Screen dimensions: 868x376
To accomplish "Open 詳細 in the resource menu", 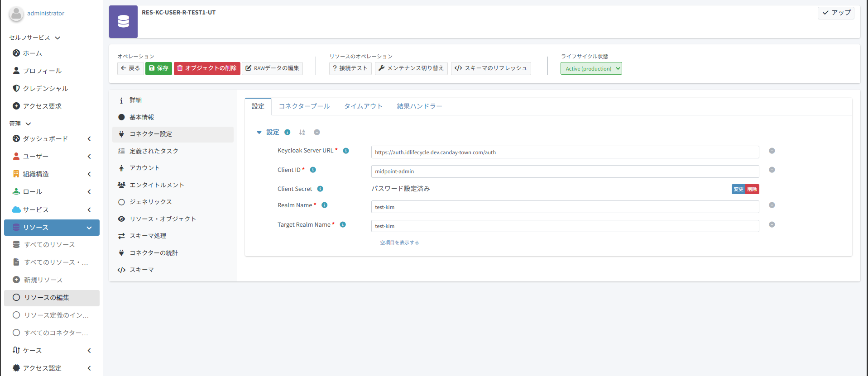I will (x=173, y=100).
